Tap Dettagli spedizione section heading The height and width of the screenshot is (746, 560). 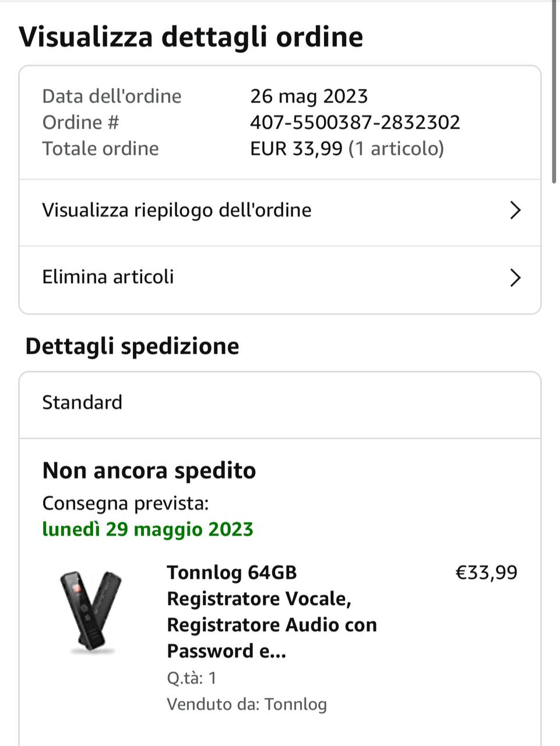[132, 346]
